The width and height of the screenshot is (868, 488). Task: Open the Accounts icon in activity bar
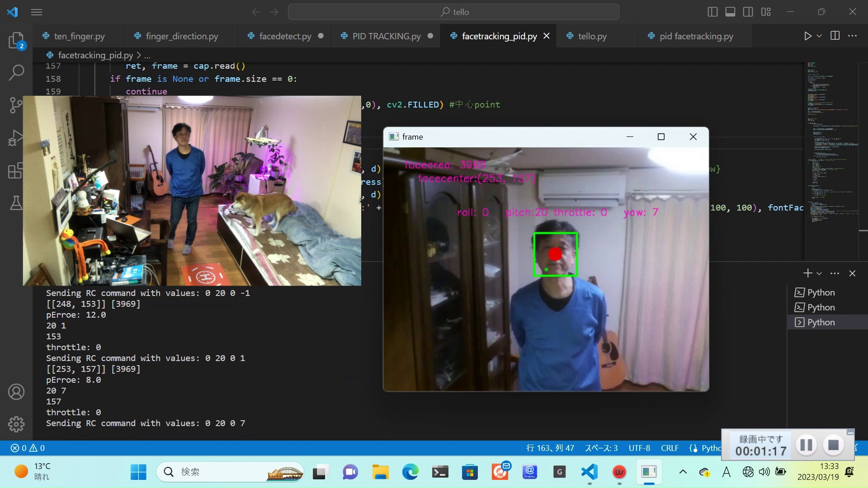16,392
